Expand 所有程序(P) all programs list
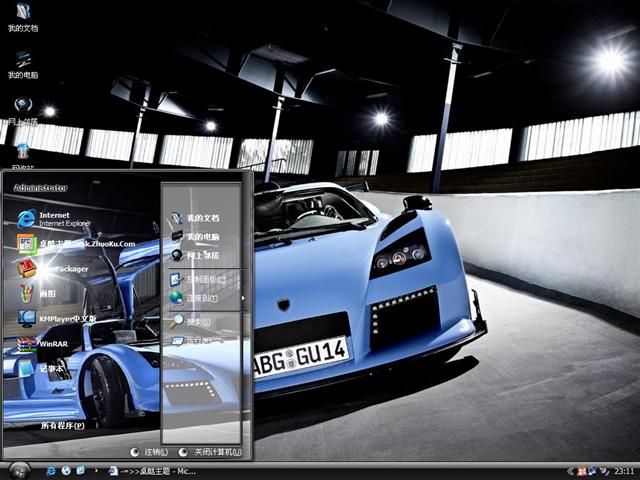The image size is (640, 480). click(62, 425)
